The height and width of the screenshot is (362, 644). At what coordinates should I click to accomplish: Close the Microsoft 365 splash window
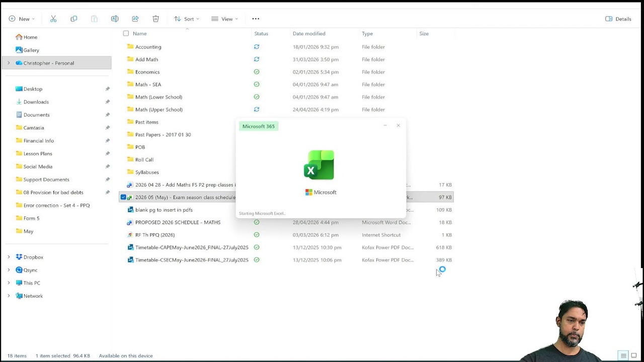pyautogui.click(x=398, y=126)
